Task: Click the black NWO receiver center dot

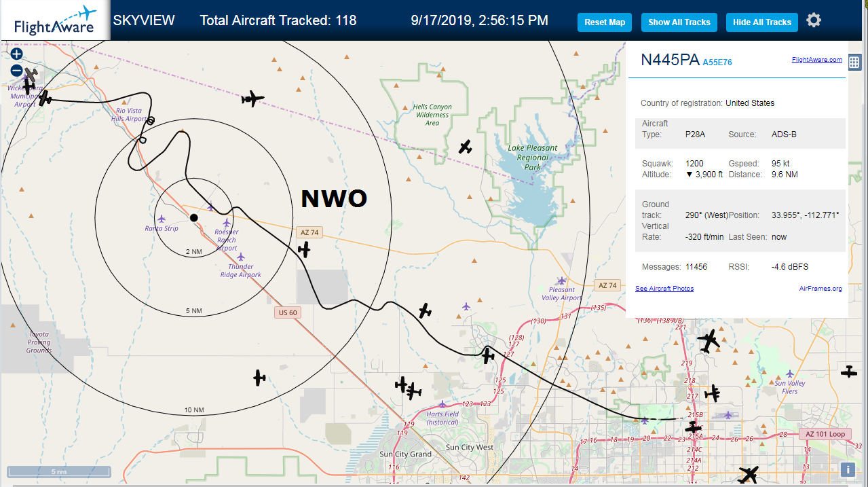Action: (x=193, y=217)
